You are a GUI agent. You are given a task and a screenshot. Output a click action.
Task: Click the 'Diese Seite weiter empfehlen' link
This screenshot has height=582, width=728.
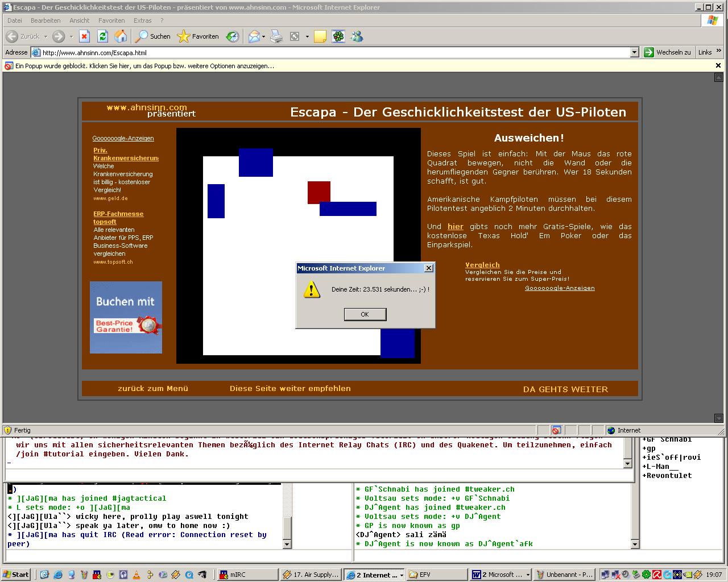point(290,389)
